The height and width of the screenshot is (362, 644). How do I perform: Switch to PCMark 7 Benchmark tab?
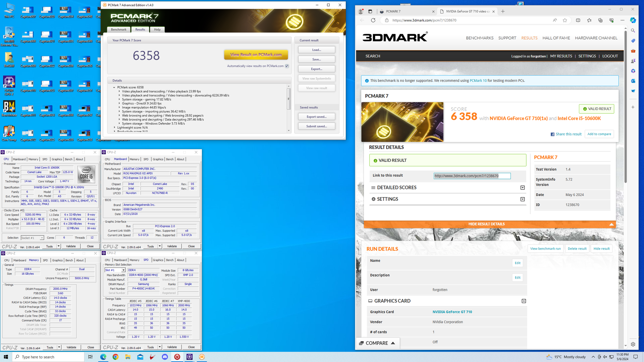pyautogui.click(x=119, y=29)
